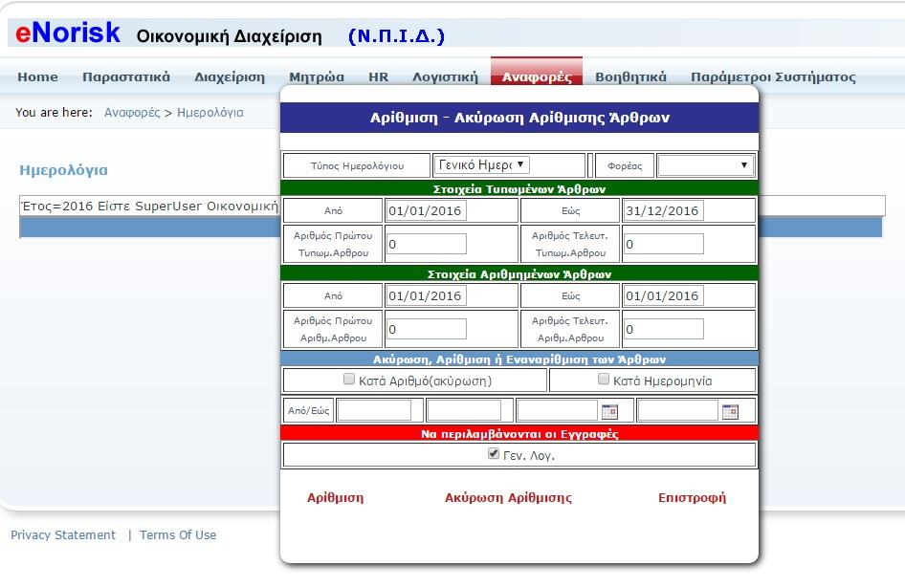Image resolution: width=905 pixels, height=588 pixels.
Task: Click the Στοιχεία Τυπωμένων Άρθρων header
Action: click(x=519, y=188)
